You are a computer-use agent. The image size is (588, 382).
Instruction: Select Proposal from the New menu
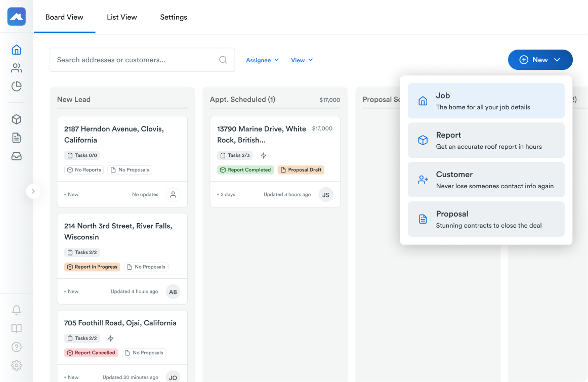(486, 219)
